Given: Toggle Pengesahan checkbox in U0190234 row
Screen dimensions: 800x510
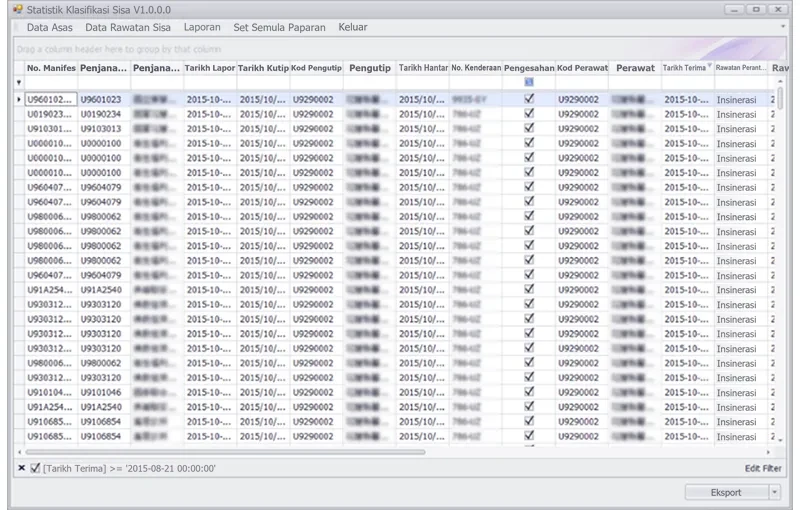Looking at the screenshot, I should (529, 113).
